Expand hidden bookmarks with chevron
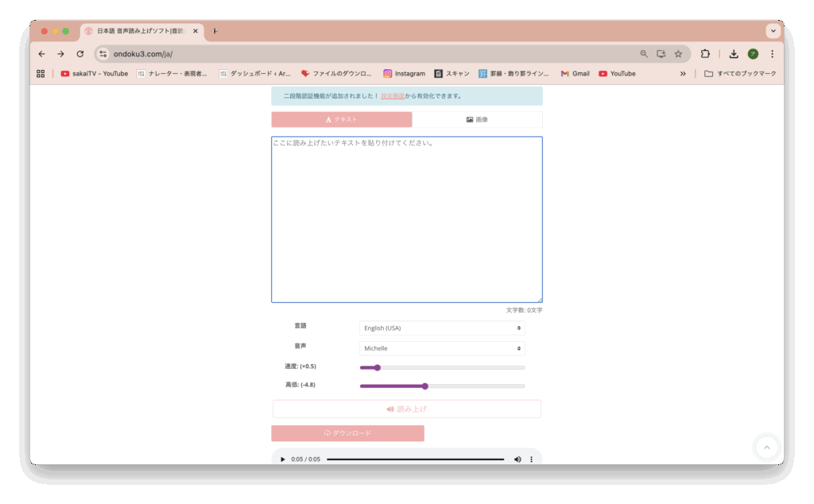814x504 pixels. pyautogui.click(x=682, y=74)
